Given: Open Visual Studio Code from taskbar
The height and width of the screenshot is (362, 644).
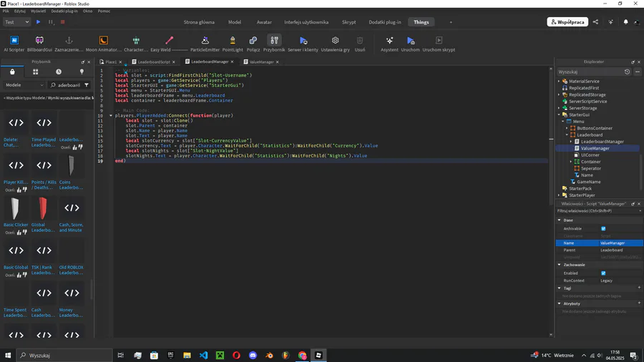Looking at the screenshot, I should pos(203,356).
